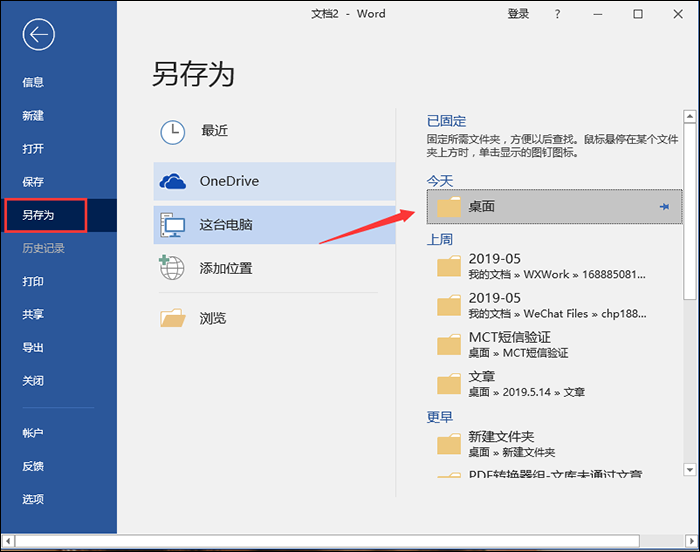Select 反馈 in the sidebar

point(33,466)
